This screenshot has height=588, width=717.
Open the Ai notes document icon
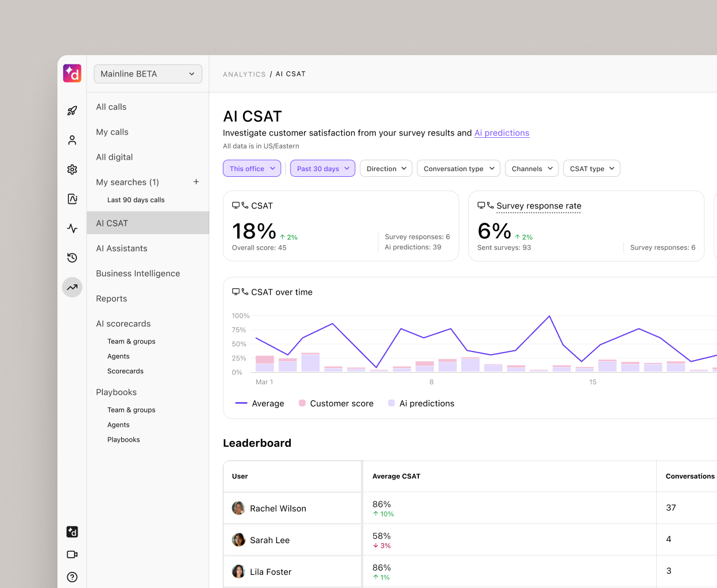72,199
